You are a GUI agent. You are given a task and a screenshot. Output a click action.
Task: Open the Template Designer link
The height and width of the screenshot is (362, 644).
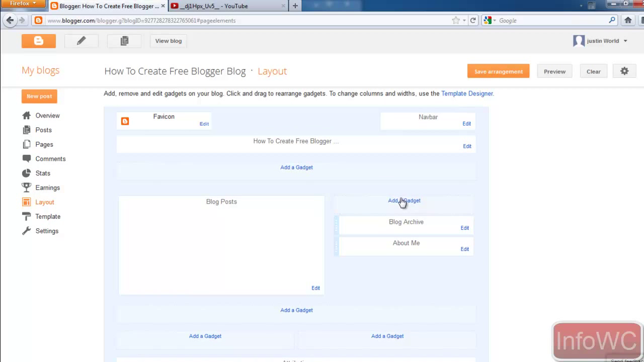click(467, 94)
